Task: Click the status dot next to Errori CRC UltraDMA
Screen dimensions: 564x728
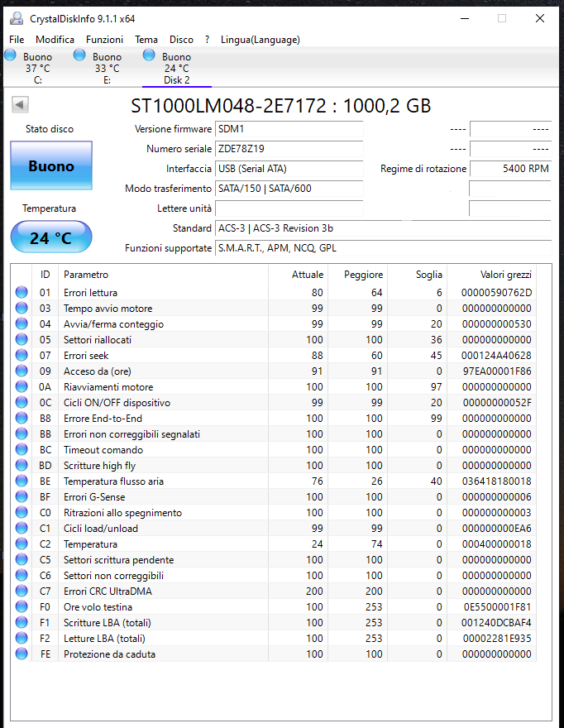Action: point(21,591)
